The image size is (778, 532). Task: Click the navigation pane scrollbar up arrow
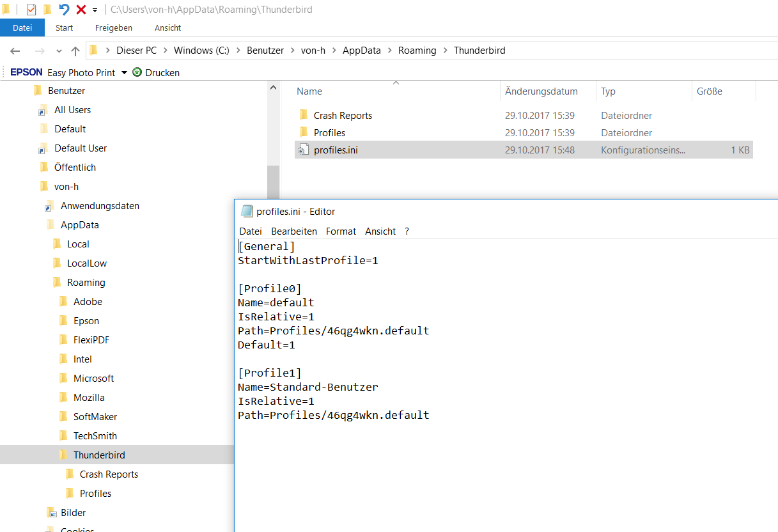click(x=273, y=88)
